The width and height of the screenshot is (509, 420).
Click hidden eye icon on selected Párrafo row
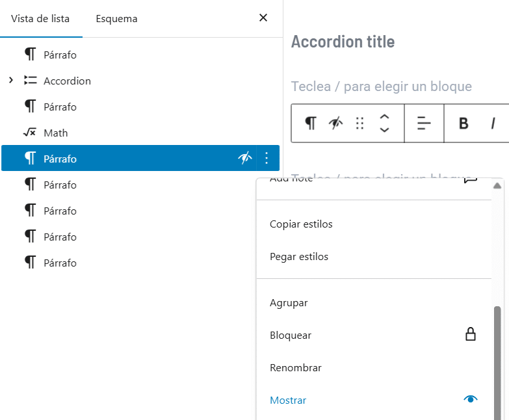245,158
